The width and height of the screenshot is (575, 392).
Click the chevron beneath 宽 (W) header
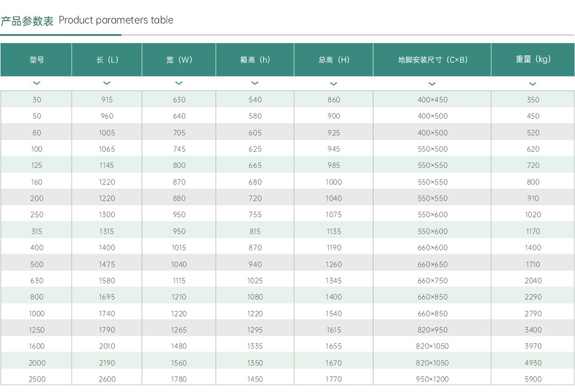(x=179, y=83)
